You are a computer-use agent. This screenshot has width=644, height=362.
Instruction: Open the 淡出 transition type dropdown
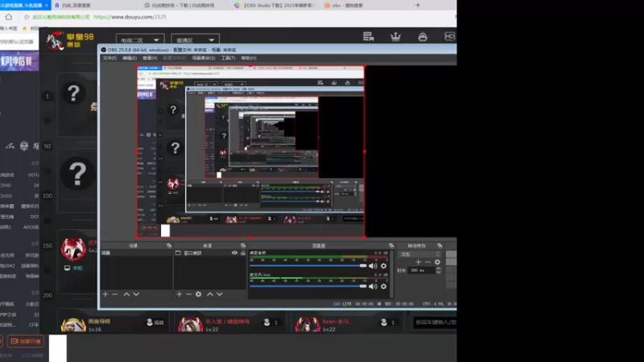[x=419, y=254]
